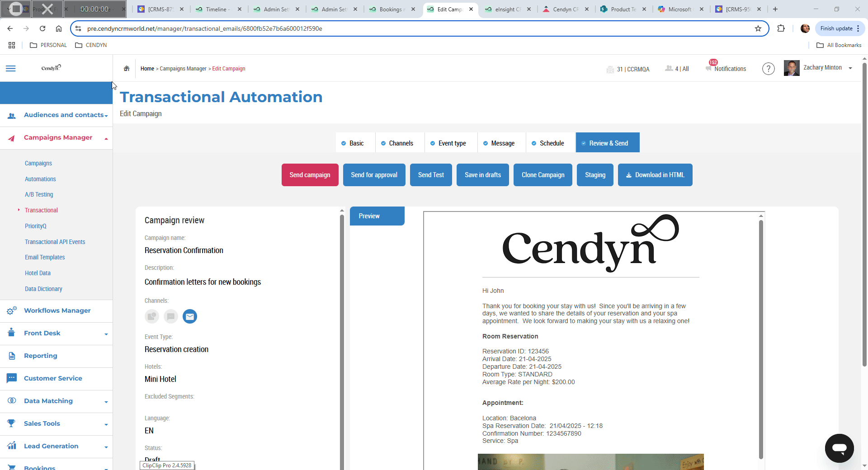Click the Customer Service chat icon
Image resolution: width=868 pixels, height=470 pixels.
[x=12, y=378]
